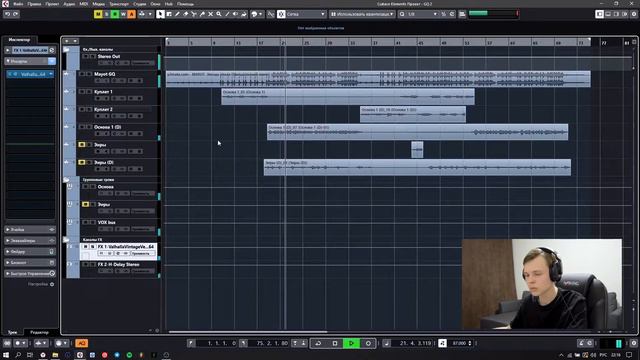640x360 pixels.
Task: Select the FX 2-H Delay Stereo track
Action: (118, 264)
